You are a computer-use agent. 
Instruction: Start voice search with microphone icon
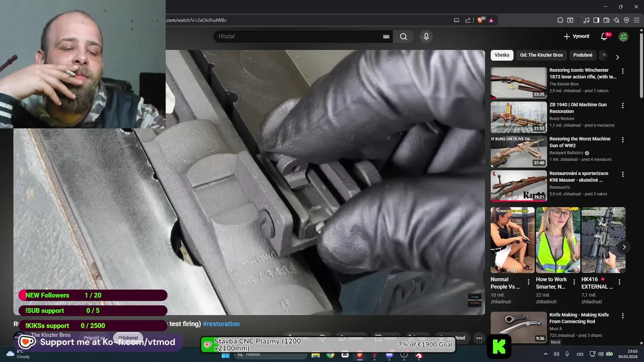(x=426, y=36)
